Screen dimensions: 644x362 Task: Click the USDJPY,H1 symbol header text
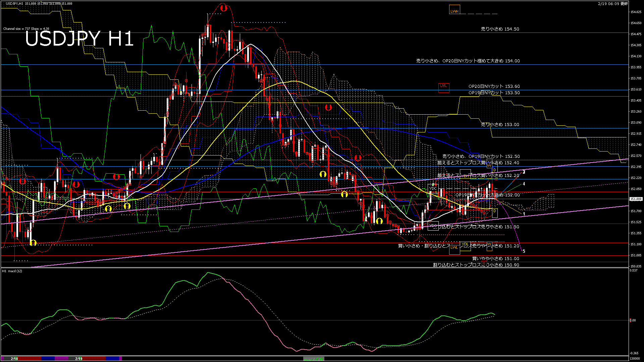(x=15, y=3)
